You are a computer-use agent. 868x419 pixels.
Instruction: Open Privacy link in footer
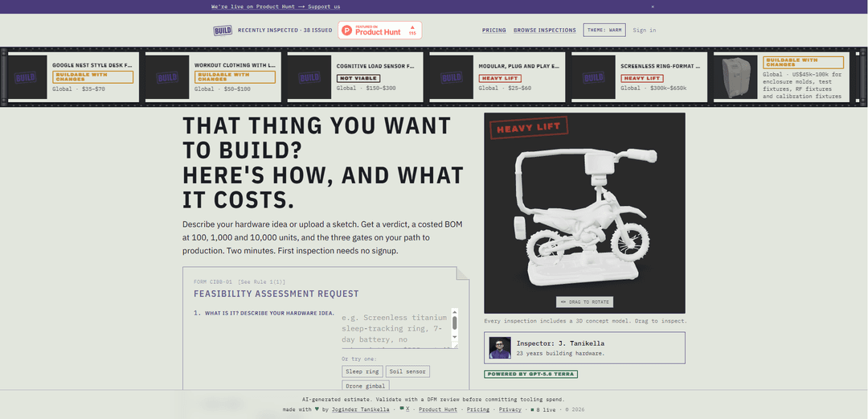click(x=510, y=409)
